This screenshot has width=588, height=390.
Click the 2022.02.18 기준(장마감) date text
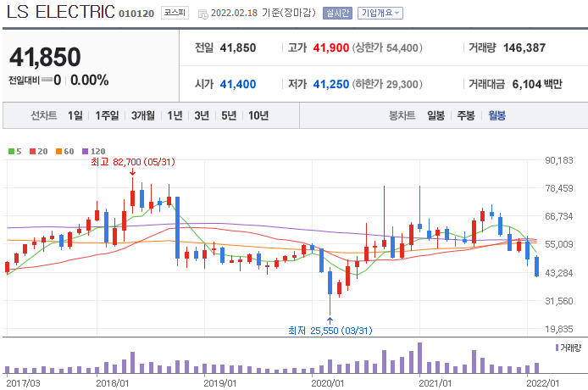[x=263, y=13]
